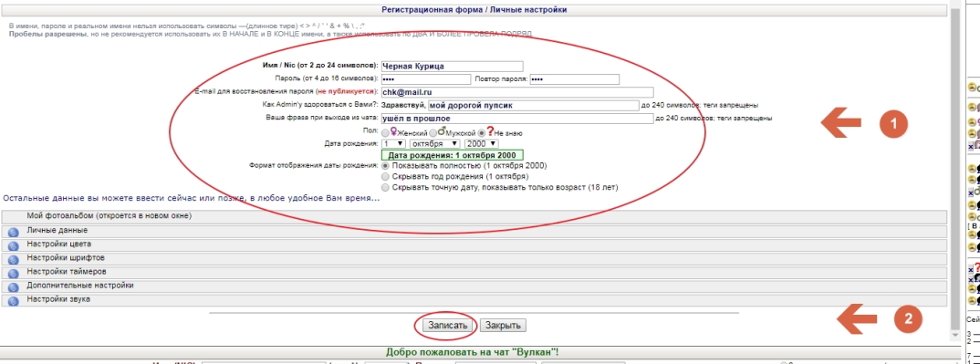Screen dimensions: 980x364
Task: Click the form's vertical scrollbar track
Action: pos(955,169)
